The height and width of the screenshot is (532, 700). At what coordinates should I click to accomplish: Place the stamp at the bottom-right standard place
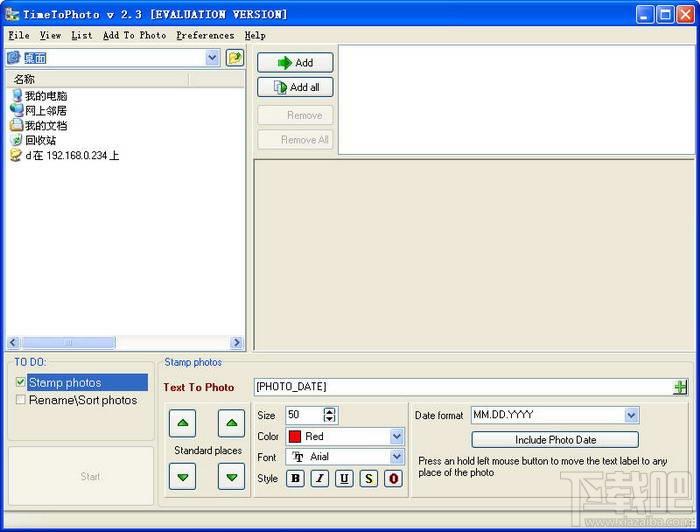tap(231, 477)
